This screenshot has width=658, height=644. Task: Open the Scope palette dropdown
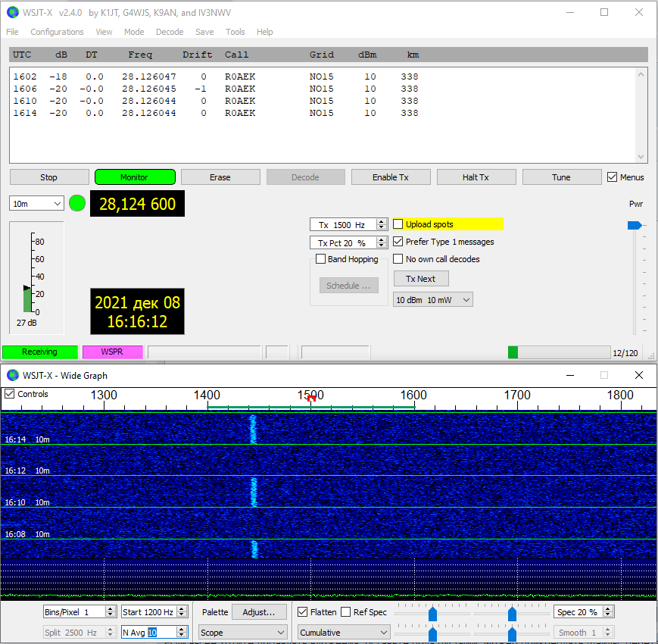tap(242, 632)
